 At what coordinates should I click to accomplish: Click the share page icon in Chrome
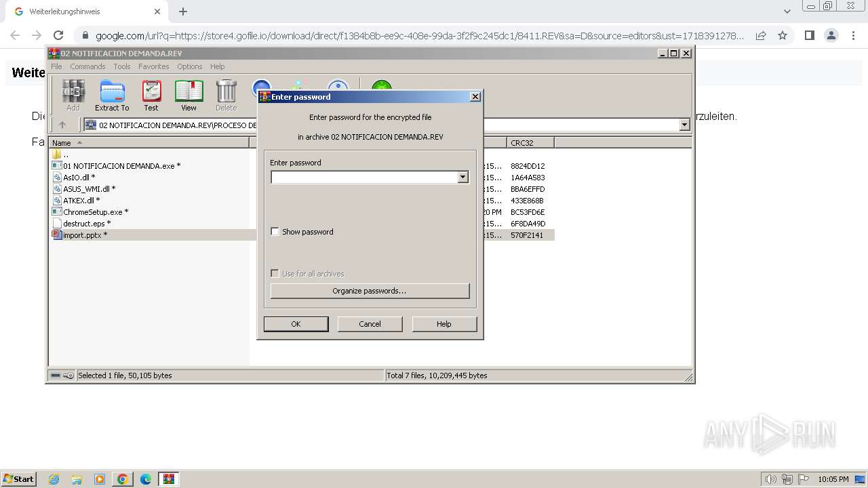tap(761, 35)
